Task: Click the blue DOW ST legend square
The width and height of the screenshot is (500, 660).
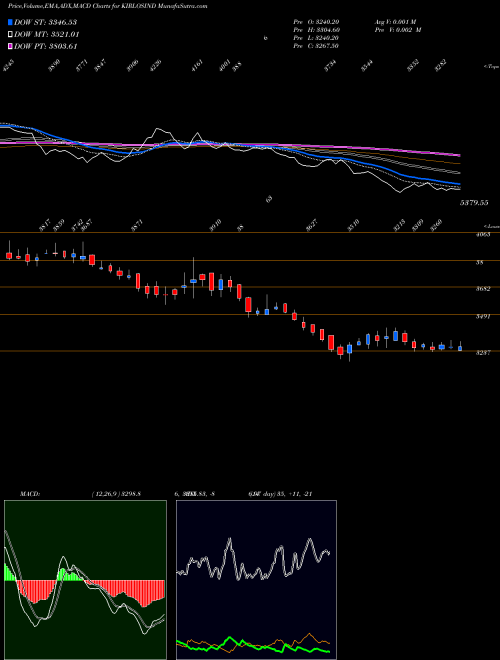Action: point(10,22)
